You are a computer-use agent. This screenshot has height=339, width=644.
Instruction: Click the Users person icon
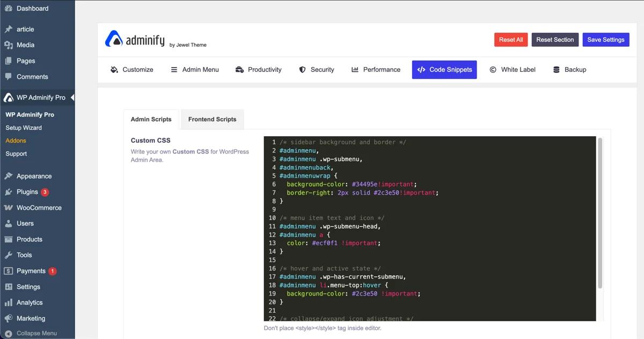pos(8,224)
